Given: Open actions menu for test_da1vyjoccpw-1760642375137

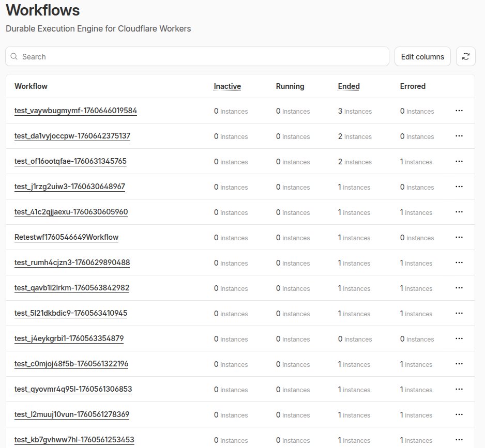Looking at the screenshot, I should [x=459, y=136].
